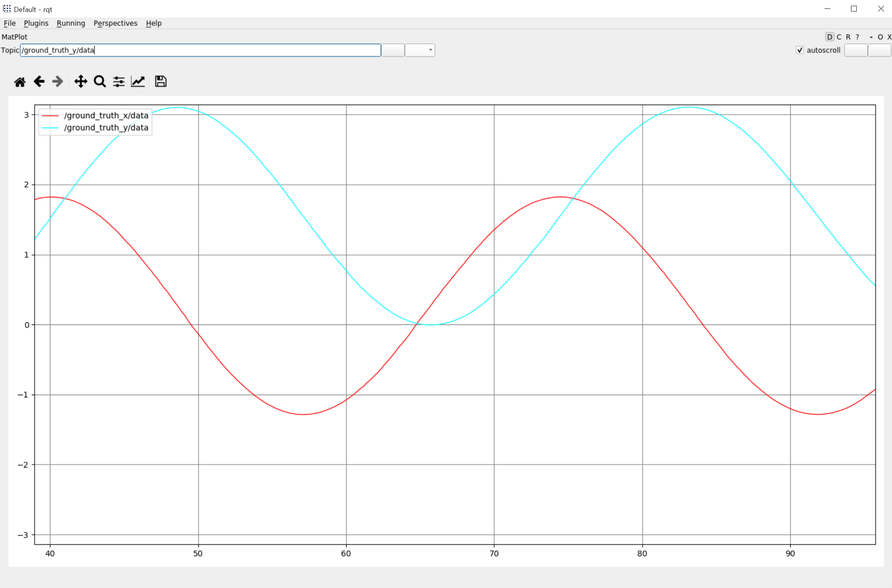Image resolution: width=892 pixels, height=588 pixels.
Task: Reset plot view with the Home icon
Action: (20, 82)
